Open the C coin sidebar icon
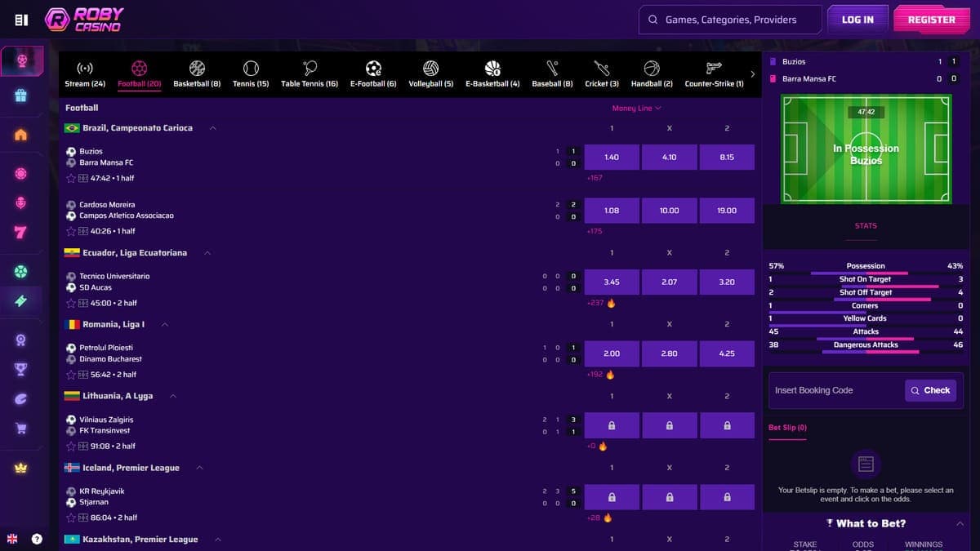Viewport: 980px width, 551px height. pyautogui.click(x=21, y=398)
